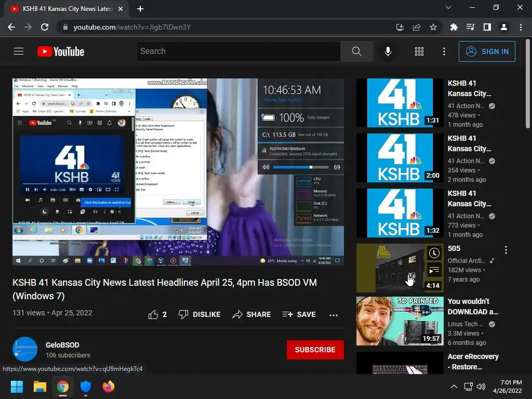This screenshot has height=399, width=532.
Task: Click the SIGN IN button
Action: point(486,51)
